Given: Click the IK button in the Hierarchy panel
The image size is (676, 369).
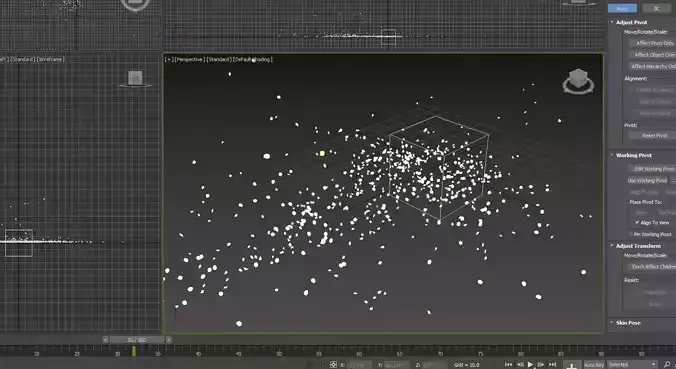Looking at the screenshot, I should coord(656,8).
